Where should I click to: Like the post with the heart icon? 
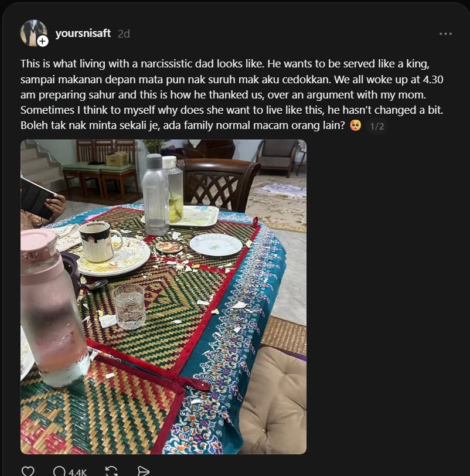(x=28, y=471)
